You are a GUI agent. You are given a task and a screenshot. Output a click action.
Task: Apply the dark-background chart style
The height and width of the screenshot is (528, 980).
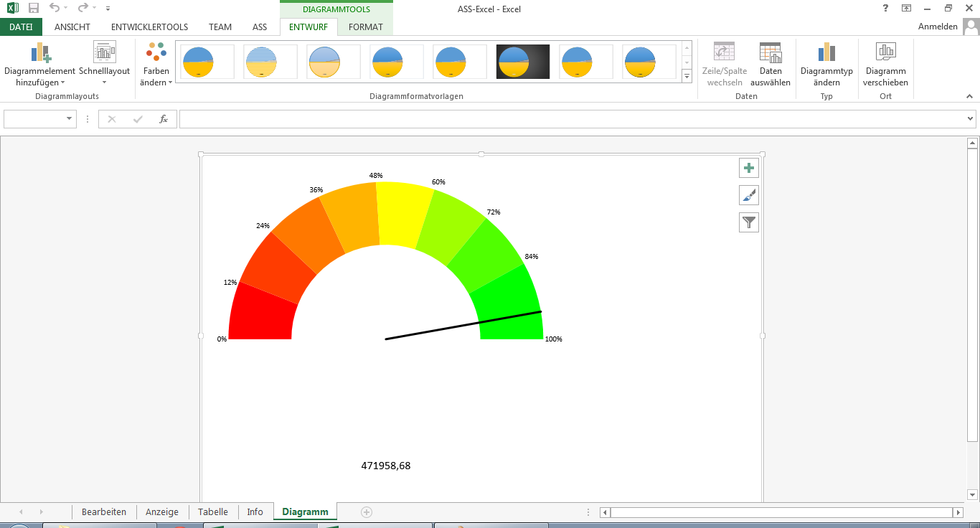[523, 62]
